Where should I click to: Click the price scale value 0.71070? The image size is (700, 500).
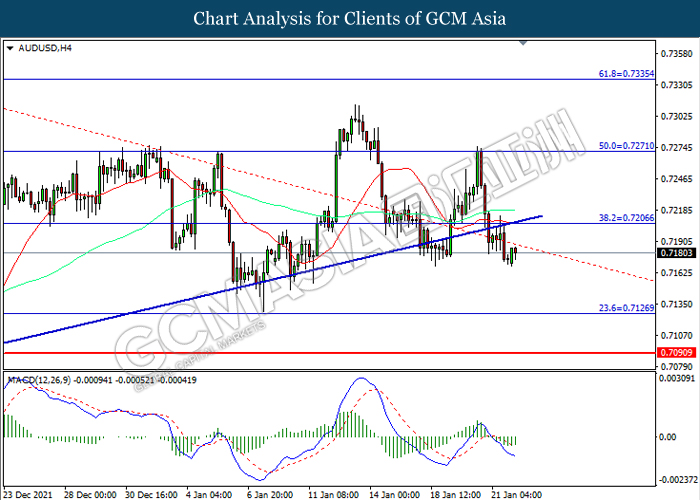pyautogui.click(x=676, y=335)
